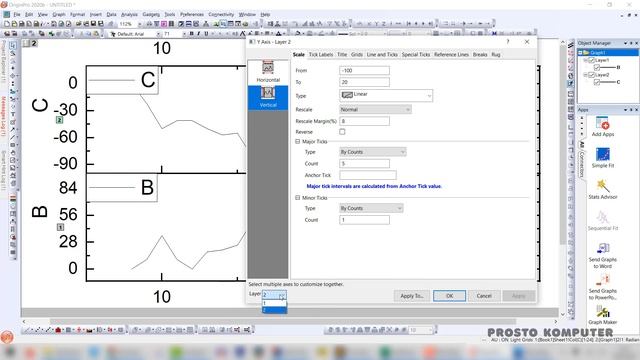Click the Bold formatting icon

(x=191, y=34)
